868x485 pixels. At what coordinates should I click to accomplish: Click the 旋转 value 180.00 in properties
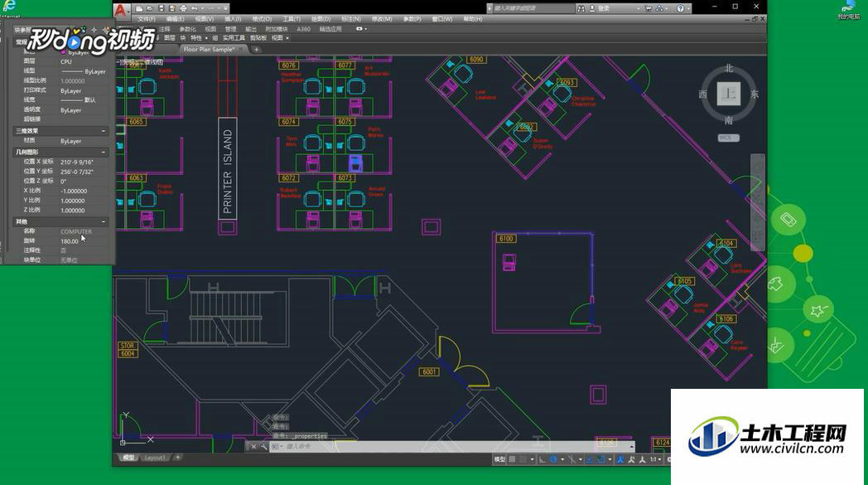click(x=70, y=241)
